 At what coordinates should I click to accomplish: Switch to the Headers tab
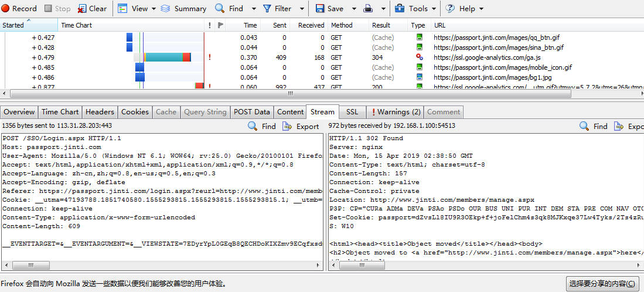click(x=100, y=112)
